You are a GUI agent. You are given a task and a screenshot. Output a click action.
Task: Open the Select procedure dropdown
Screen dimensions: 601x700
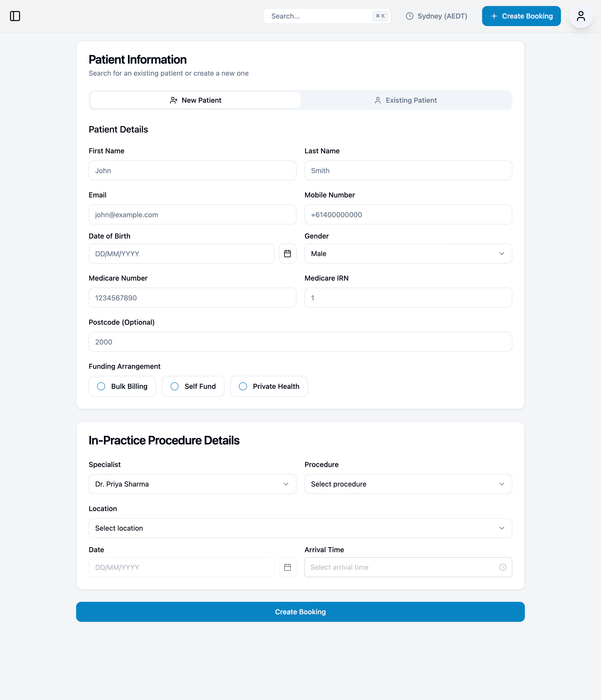tap(408, 484)
